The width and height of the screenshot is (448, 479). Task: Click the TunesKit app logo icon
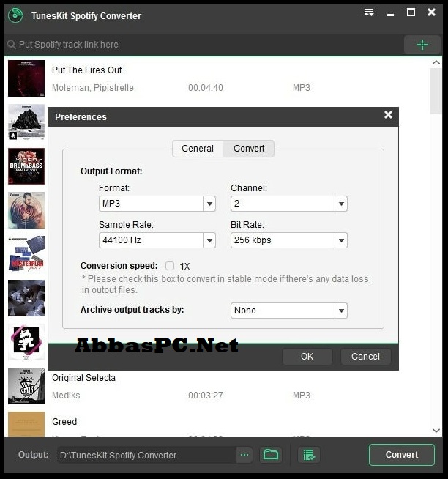(15, 15)
